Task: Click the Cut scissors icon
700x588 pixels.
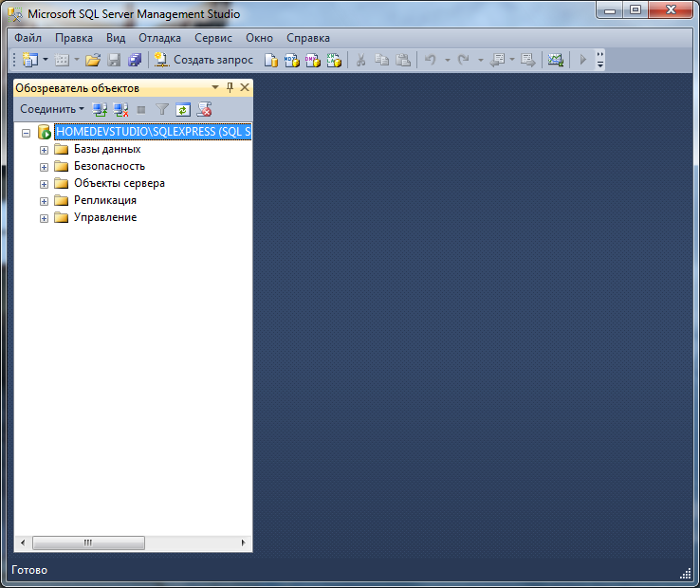Action: click(360, 60)
